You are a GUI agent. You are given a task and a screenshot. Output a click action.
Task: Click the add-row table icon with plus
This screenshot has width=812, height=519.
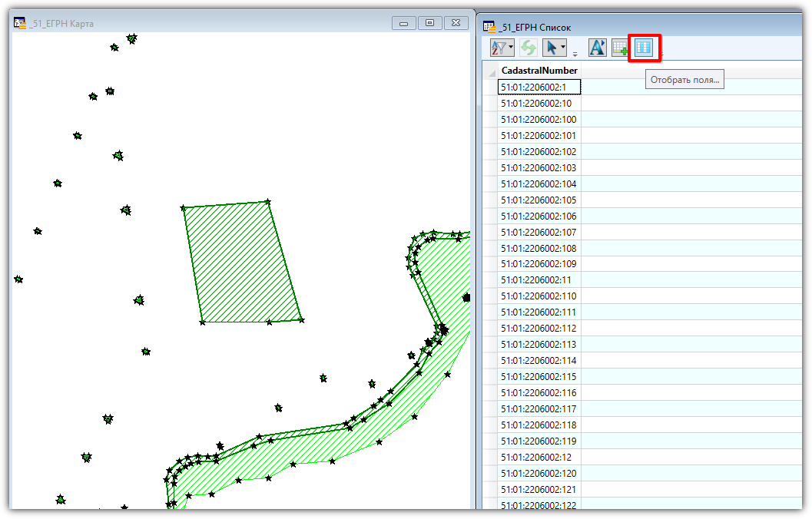point(619,48)
